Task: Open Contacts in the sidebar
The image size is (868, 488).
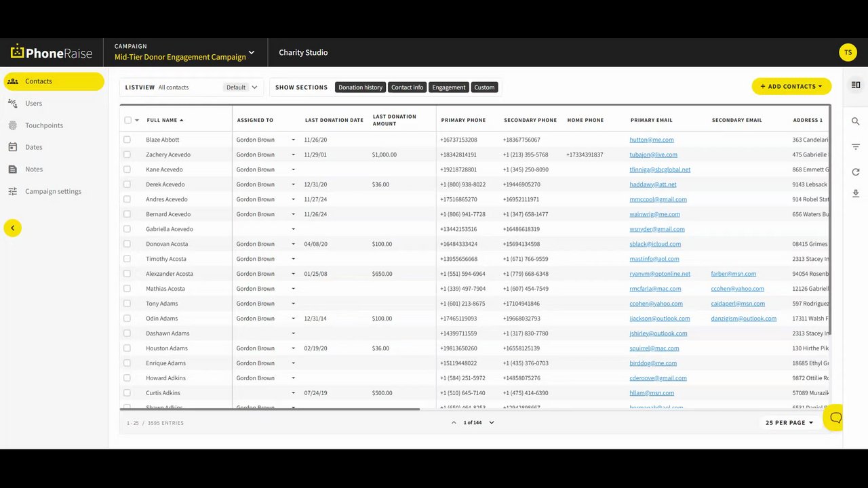Action: click(x=54, y=81)
